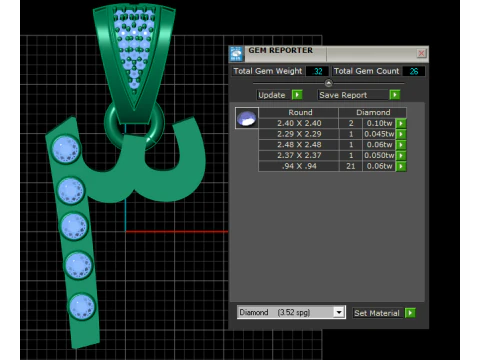Click green arrow for 2.37 X 2.37 row
480x360 pixels.
pyautogui.click(x=401, y=155)
